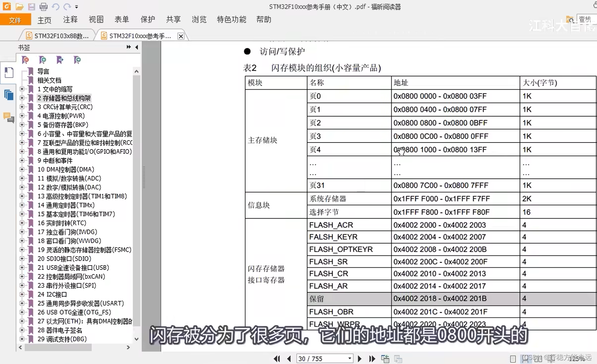Print the document via printer icon
Screen dimensions: 597x364
43,6
